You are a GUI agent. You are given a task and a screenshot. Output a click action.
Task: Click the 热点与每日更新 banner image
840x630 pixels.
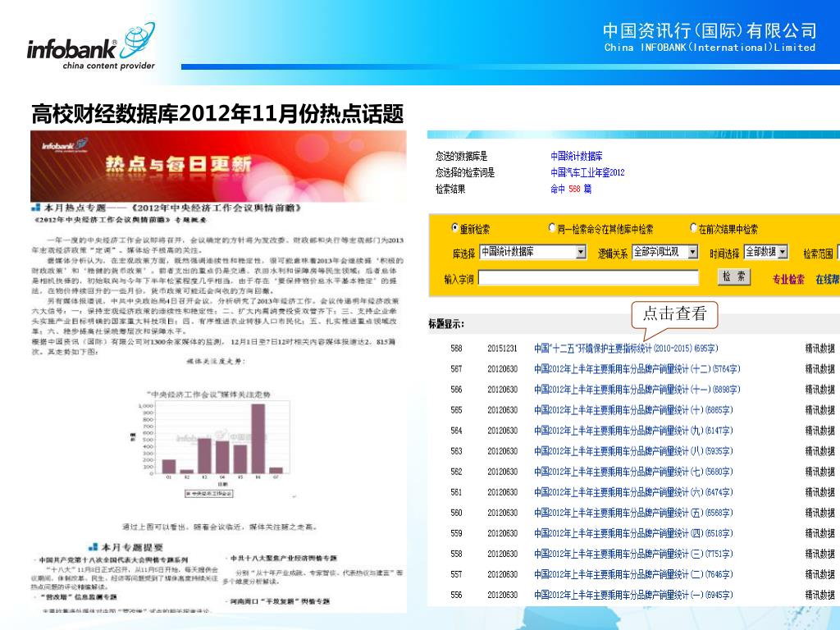point(218,166)
